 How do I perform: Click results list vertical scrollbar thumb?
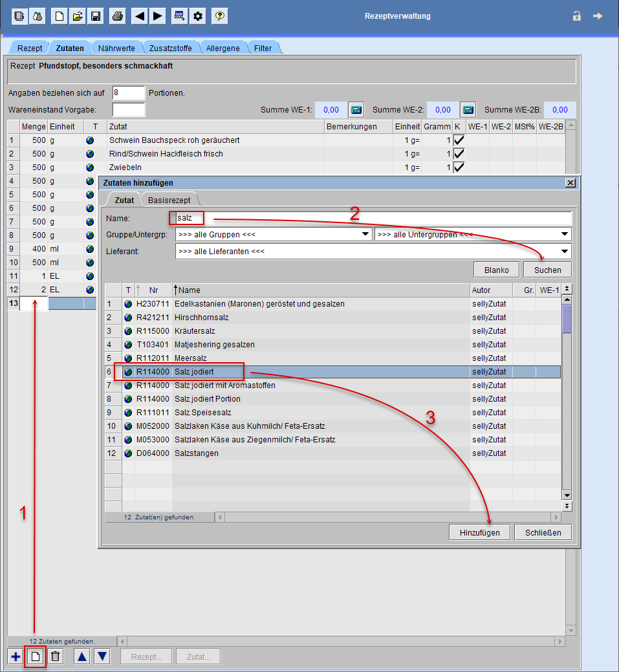pos(567,318)
